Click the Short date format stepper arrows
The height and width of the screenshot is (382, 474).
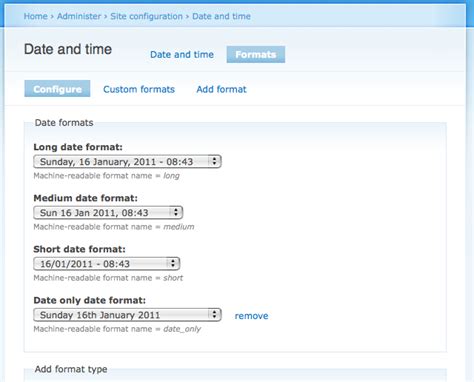pyautogui.click(x=173, y=264)
